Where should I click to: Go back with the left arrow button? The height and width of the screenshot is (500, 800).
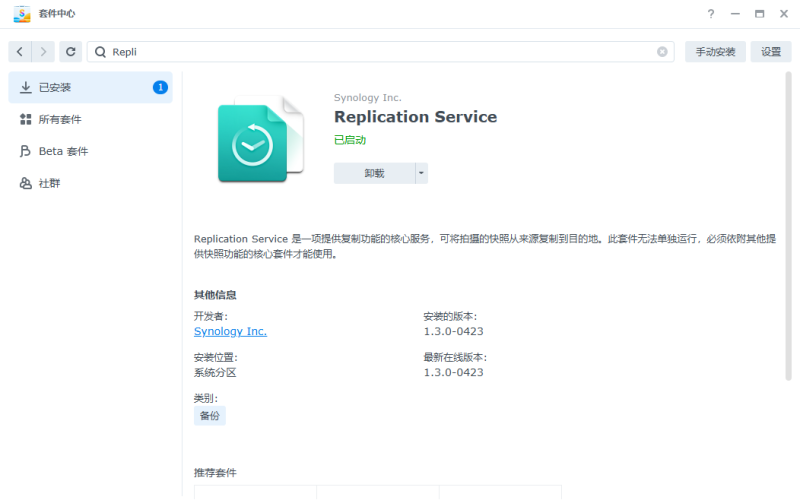pyautogui.click(x=20, y=52)
